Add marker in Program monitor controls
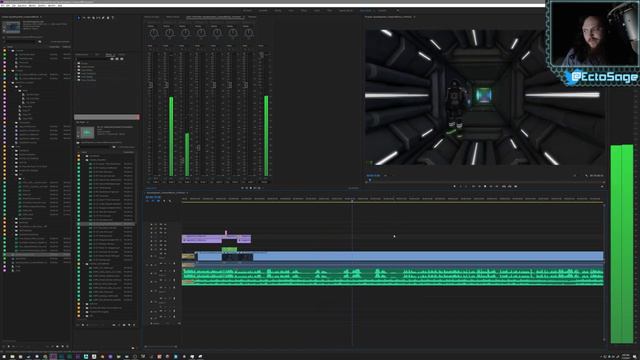The image size is (640, 360). pos(455,186)
